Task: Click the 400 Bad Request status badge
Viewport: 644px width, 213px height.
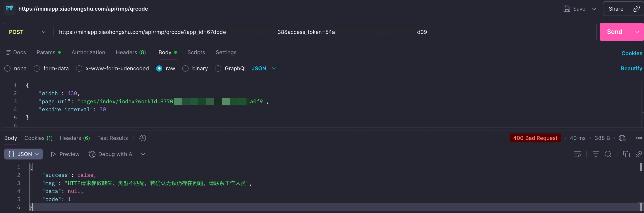Action: click(535, 138)
